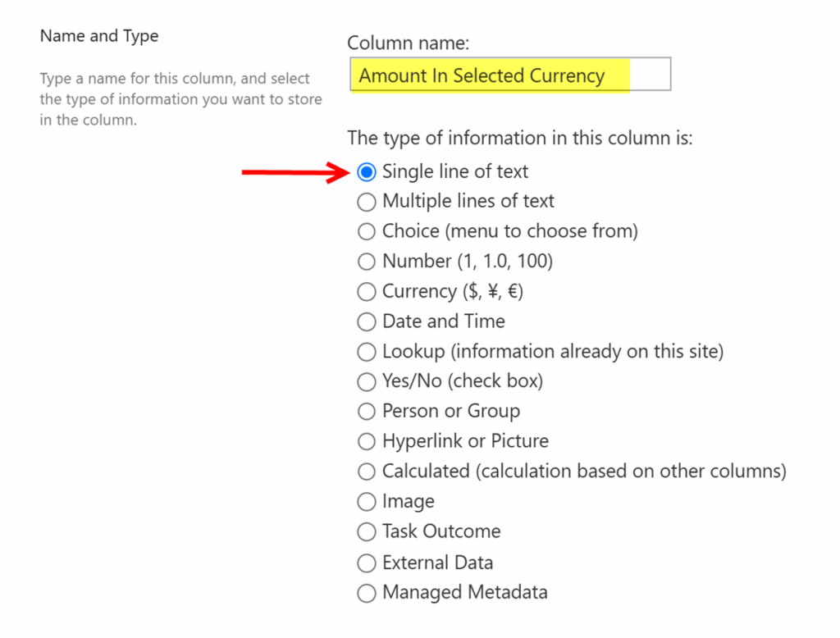This screenshot has height=638, width=840.
Task: Select the Calculated column type
Action: pyautogui.click(x=367, y=472)
